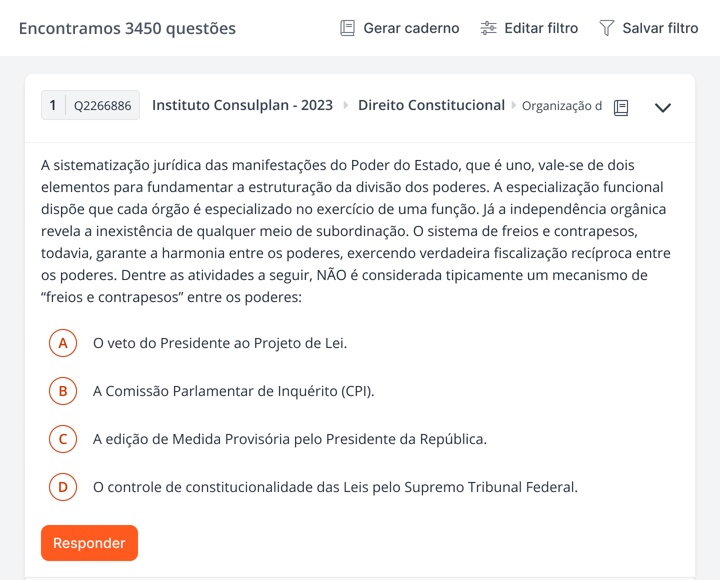Click the sliders icon for Editar filtro
The image size is (720, 580).
pyautogui.click(x=489, y=28)
